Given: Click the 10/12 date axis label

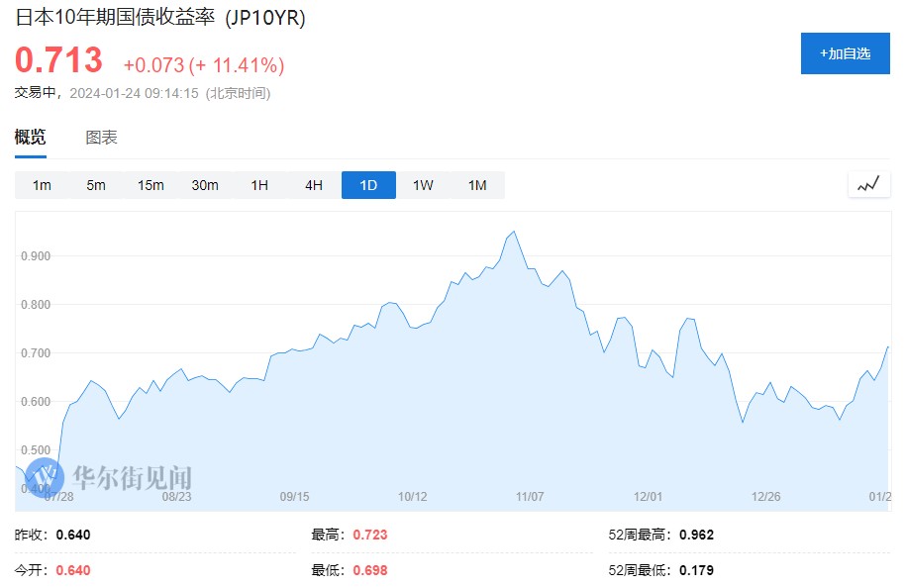Looking at the screenshot, I should click(412, 497).
